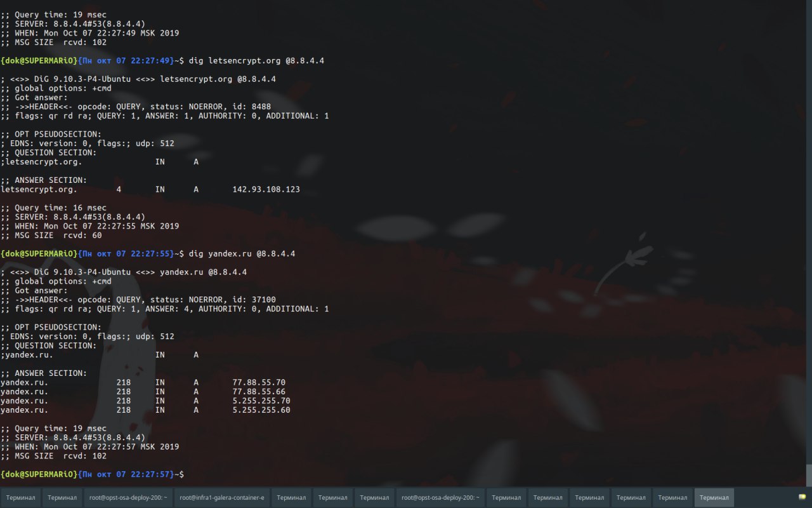Click the flags line containing ANSWER: 1

(x=165, y=116)
